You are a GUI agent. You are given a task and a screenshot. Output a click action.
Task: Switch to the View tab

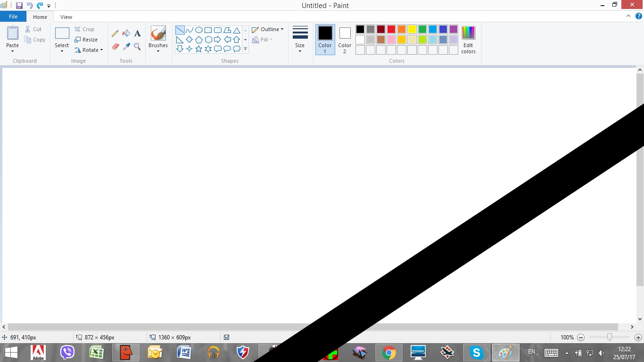(x=66, y=17)
